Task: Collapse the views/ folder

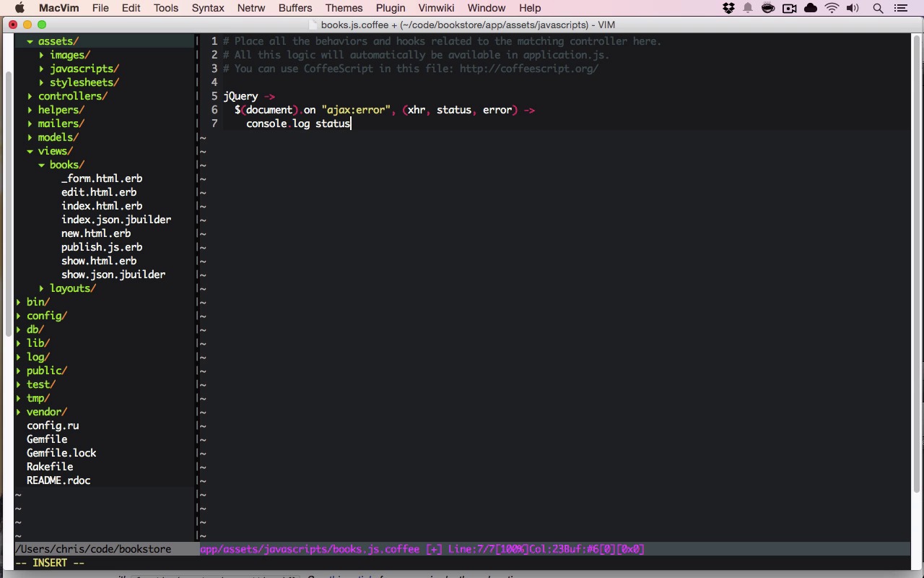Action: coord(30,151)
